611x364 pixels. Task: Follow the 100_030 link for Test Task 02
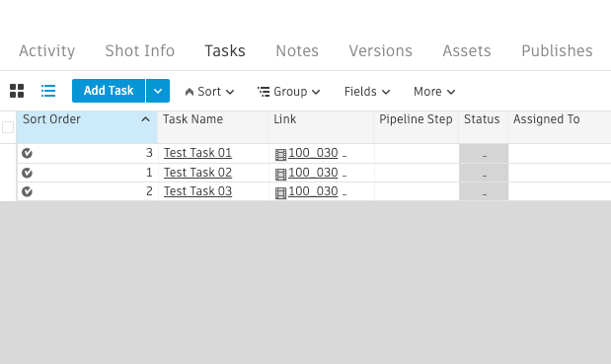point(313,172)
